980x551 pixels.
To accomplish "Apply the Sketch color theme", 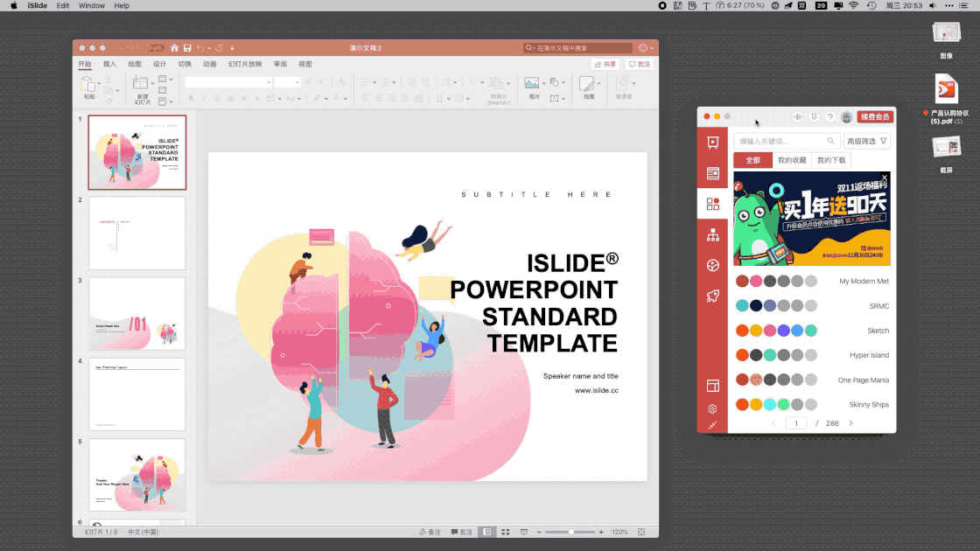I will coord(812,331).
